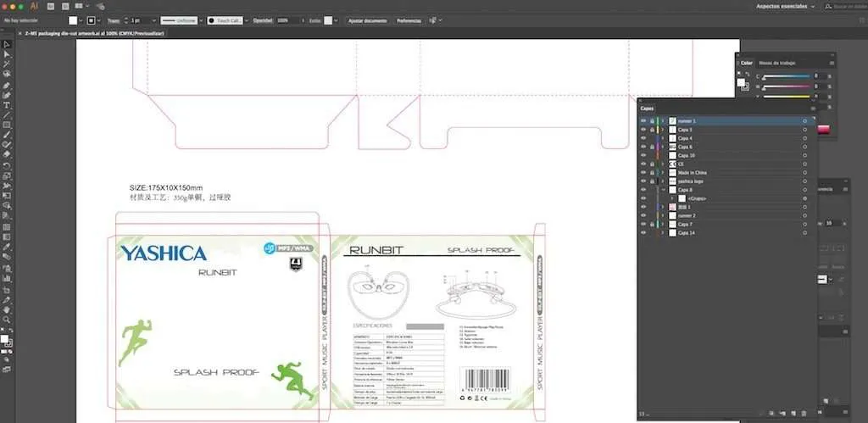Screen dimensions: 868x423
Task: Select the Type tool
Action: coord(7,105)
